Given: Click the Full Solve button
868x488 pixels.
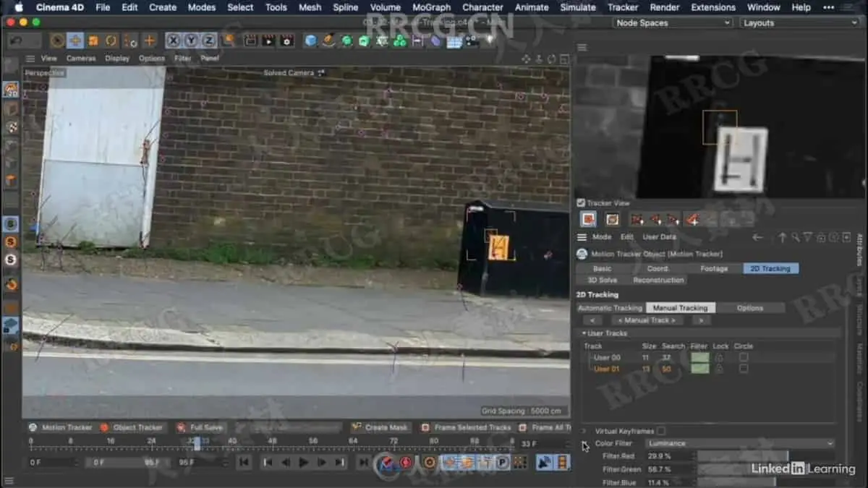Looking at the screenshot, I should [200, 427].
